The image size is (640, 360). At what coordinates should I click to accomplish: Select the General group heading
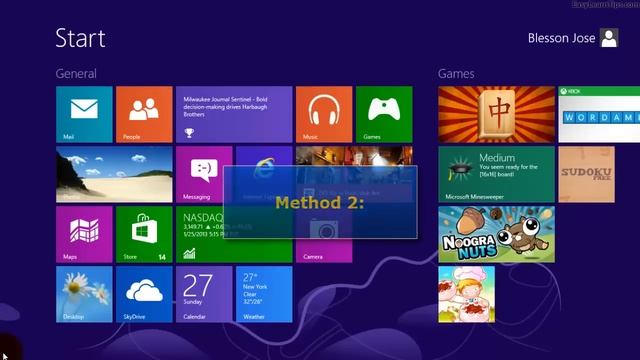click(76, 73)
